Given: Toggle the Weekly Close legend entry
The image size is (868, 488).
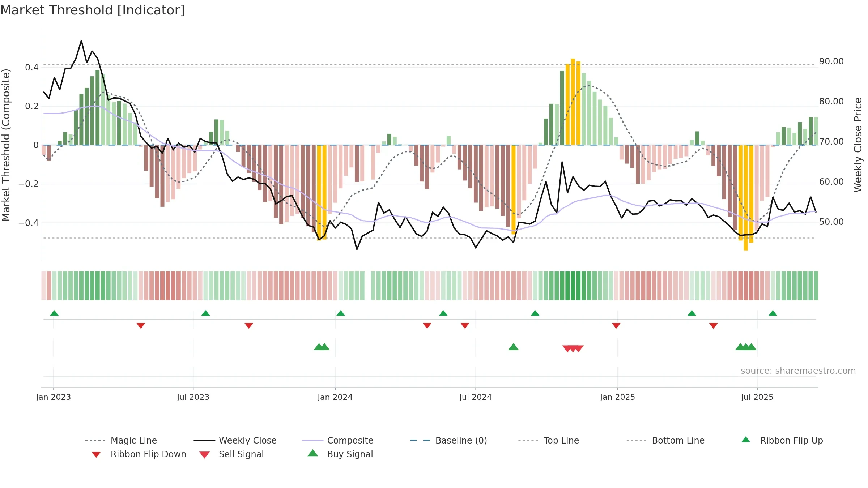Looking at the screenshot, I should [235, 440].
